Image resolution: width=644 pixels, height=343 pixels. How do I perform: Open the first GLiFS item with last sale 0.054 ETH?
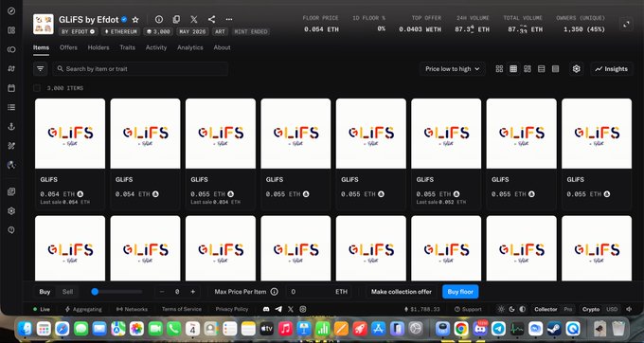(x=70, y=153)
